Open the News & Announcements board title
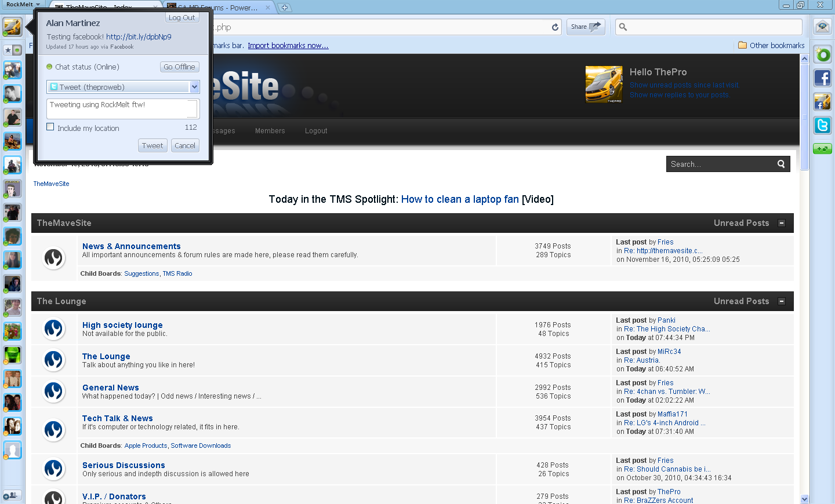Viewport: 835px width, 504px height. (x=132, y=246)
